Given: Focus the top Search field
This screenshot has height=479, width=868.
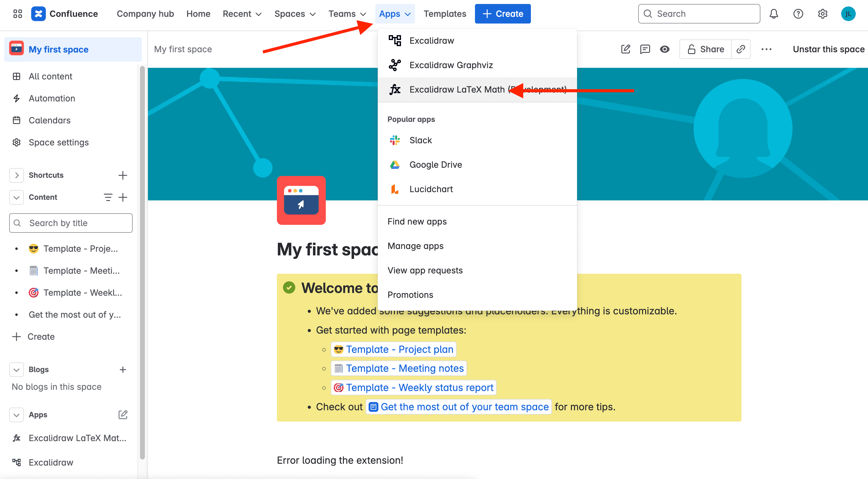Looking at the screenshot, I should tap(699, 14).
